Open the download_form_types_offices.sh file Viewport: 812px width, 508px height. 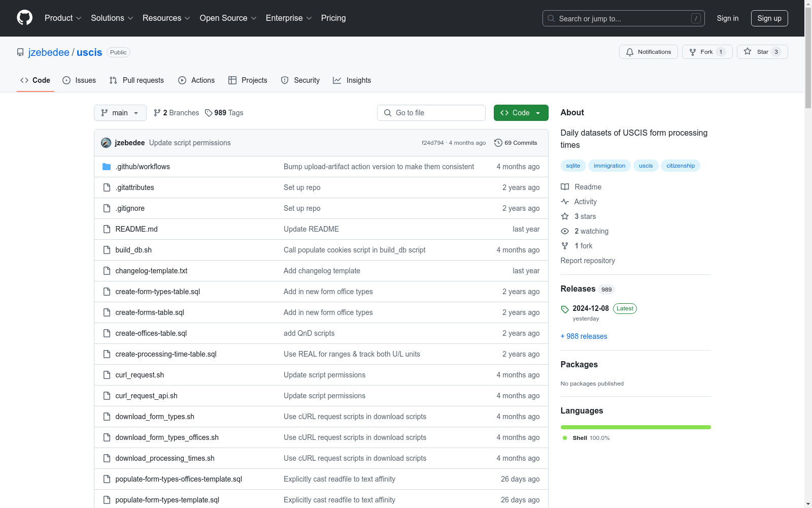(x=167, y=437)
